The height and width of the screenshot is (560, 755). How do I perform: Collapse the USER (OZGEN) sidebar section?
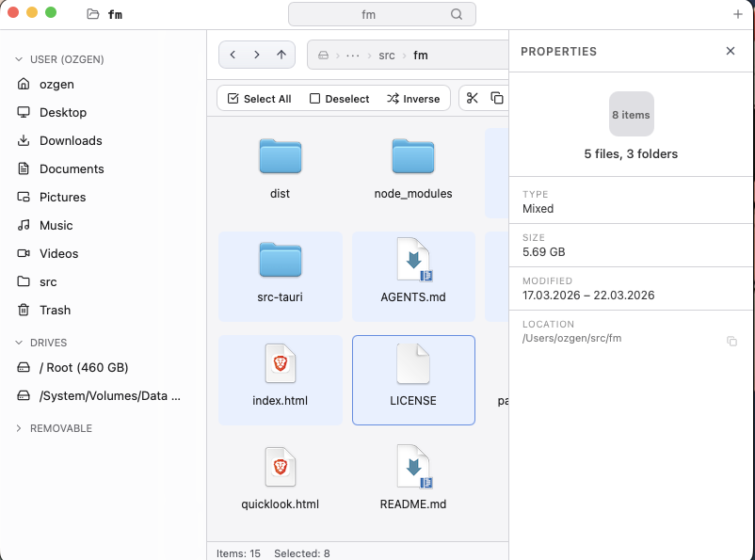point(20,58)
